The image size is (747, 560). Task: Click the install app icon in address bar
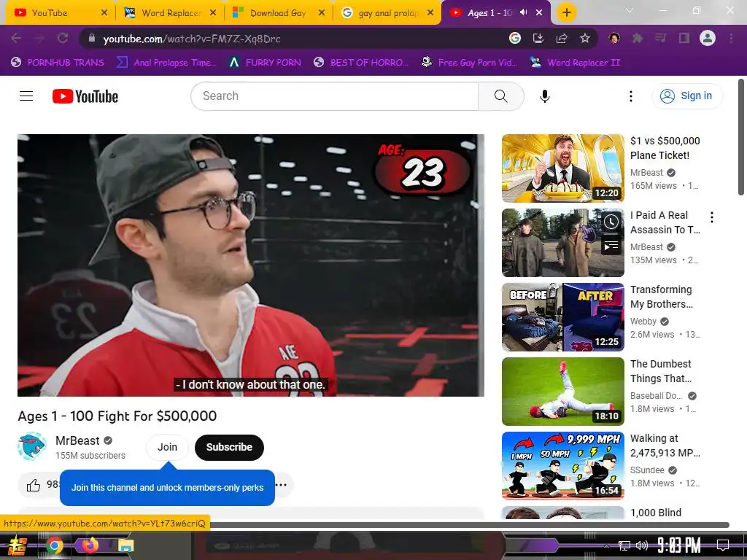tap(538, 38)
